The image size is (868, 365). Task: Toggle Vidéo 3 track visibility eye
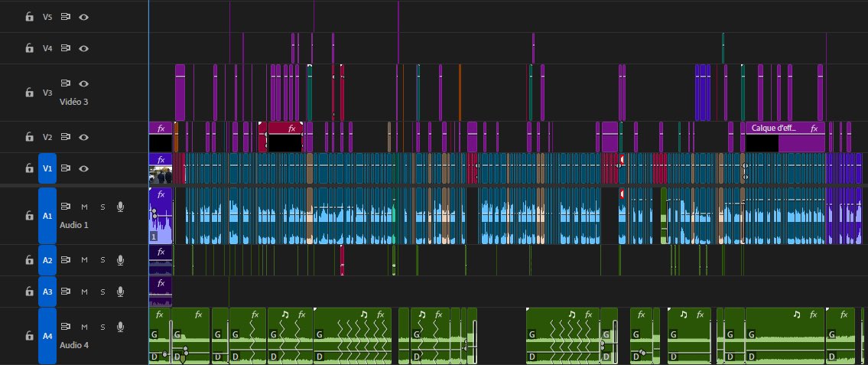(x=83, y=83)
